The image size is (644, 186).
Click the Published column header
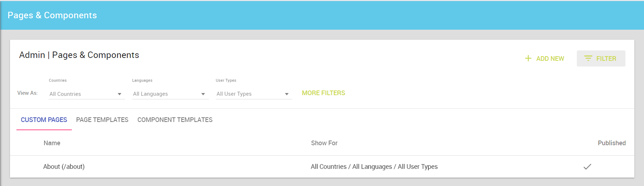tap(612, 143)
